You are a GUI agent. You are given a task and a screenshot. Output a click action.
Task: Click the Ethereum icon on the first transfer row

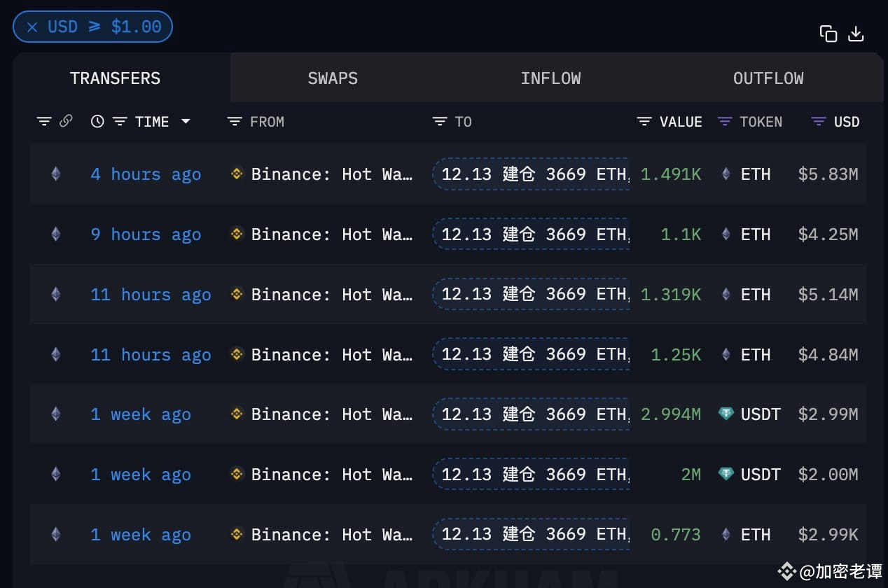55,174
